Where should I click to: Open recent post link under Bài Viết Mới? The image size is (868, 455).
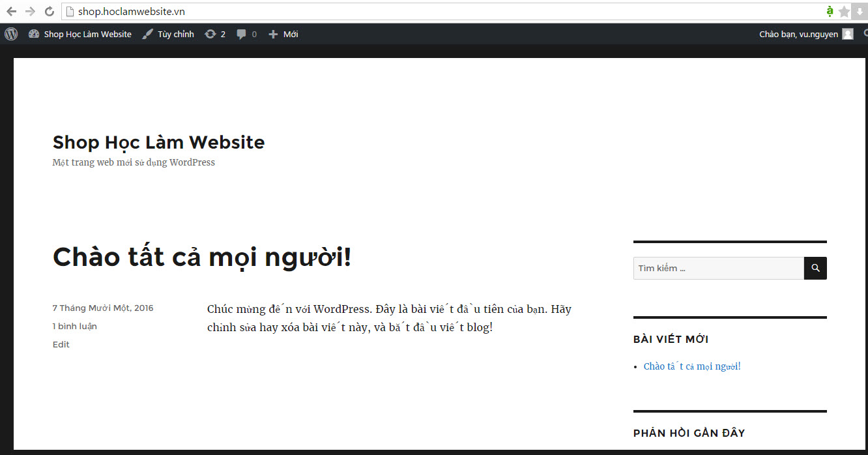(x=692, y=366)
